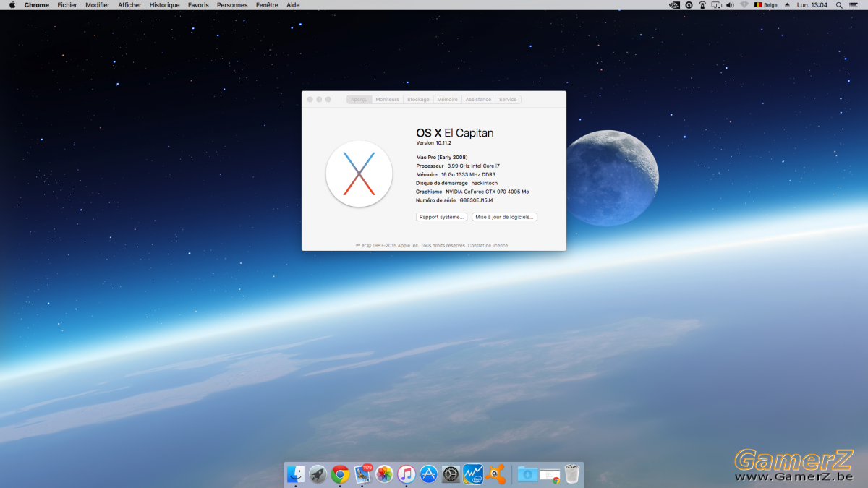The height and width of the screenshot is (488, 868).
Task: Open the Trash in the dock
Action: tap(572, 474)
